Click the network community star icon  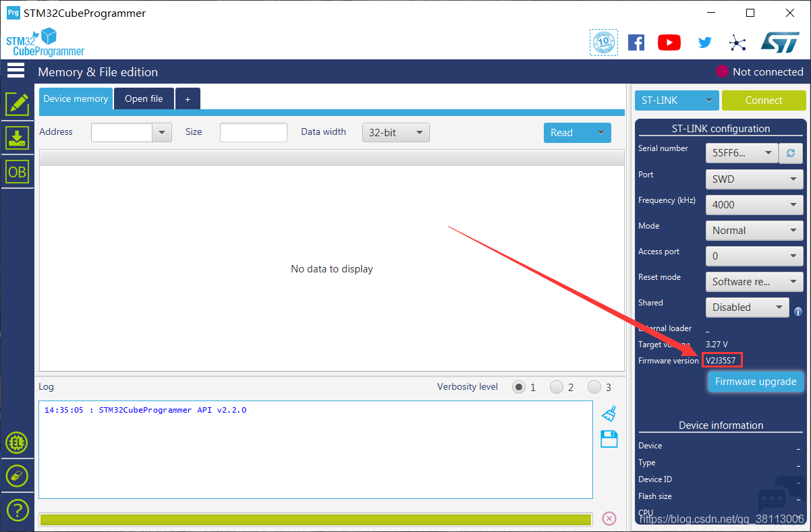pyautogui.click(x=737, y=43)
